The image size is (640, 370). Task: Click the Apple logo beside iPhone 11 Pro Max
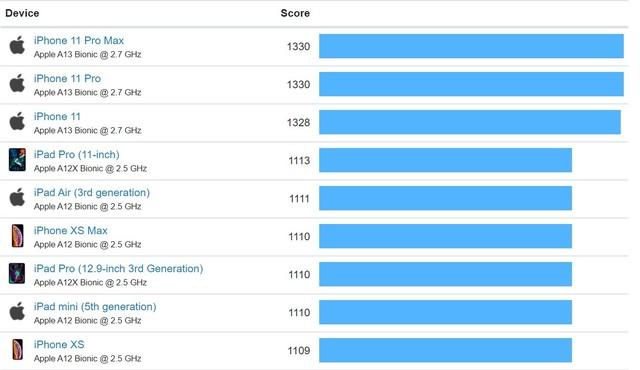point(17,45)
